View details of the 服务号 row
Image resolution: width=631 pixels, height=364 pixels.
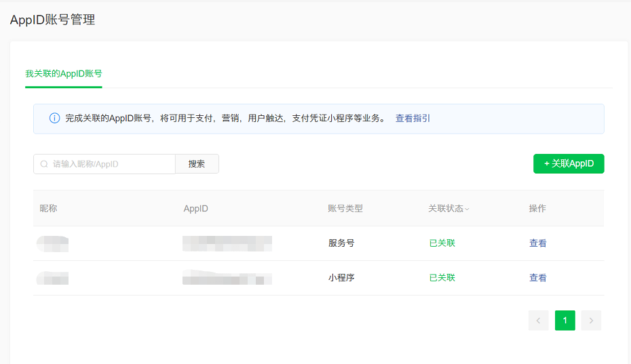tap(537, 243)
